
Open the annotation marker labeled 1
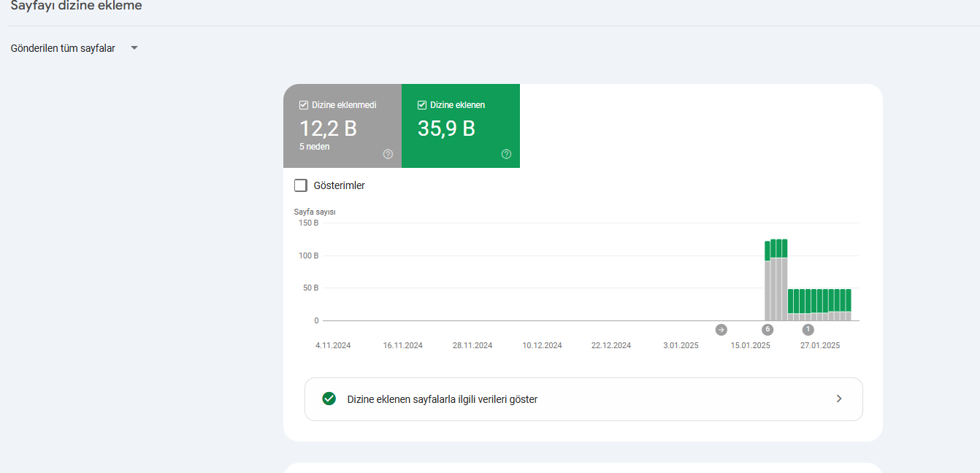[808, 329]
